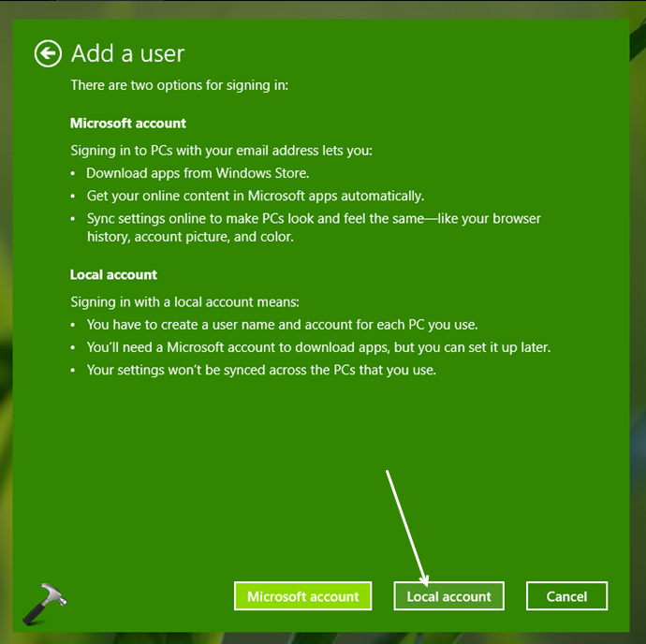Click the bold 'Microsoft account' section heading
646x644 pixels.
128,123
